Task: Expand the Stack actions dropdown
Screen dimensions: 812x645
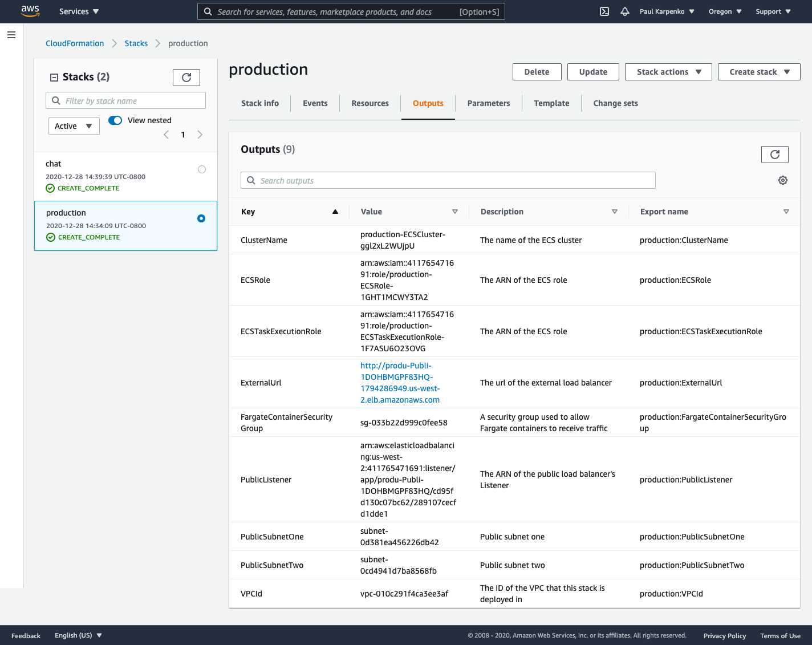Action: [668, 72]
